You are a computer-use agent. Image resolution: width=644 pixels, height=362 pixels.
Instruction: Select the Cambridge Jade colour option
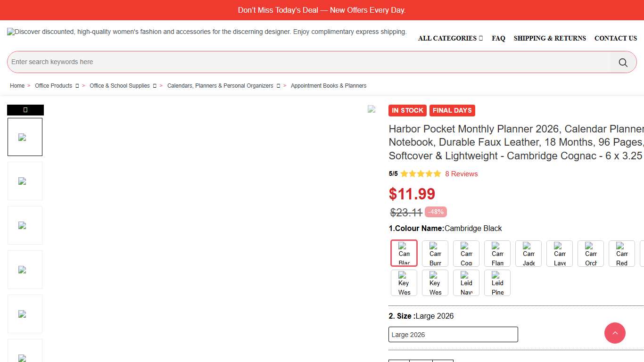pos(528,254)
